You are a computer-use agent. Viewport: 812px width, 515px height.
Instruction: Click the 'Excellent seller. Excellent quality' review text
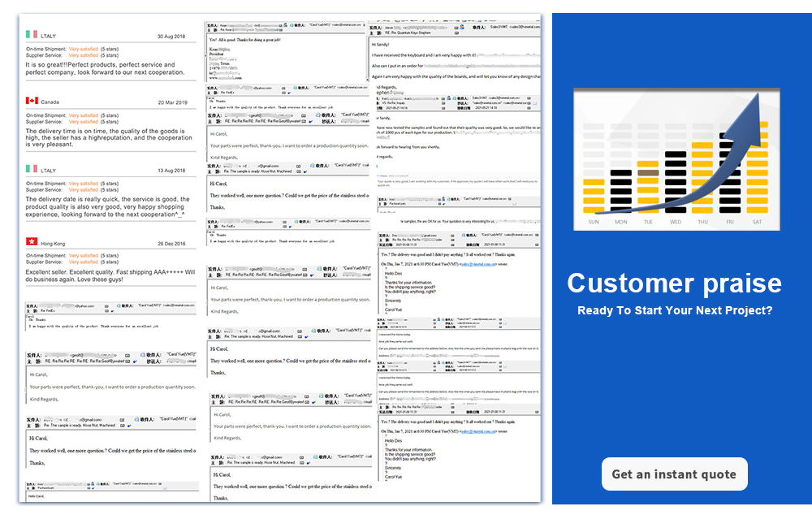tap(110, 275)
